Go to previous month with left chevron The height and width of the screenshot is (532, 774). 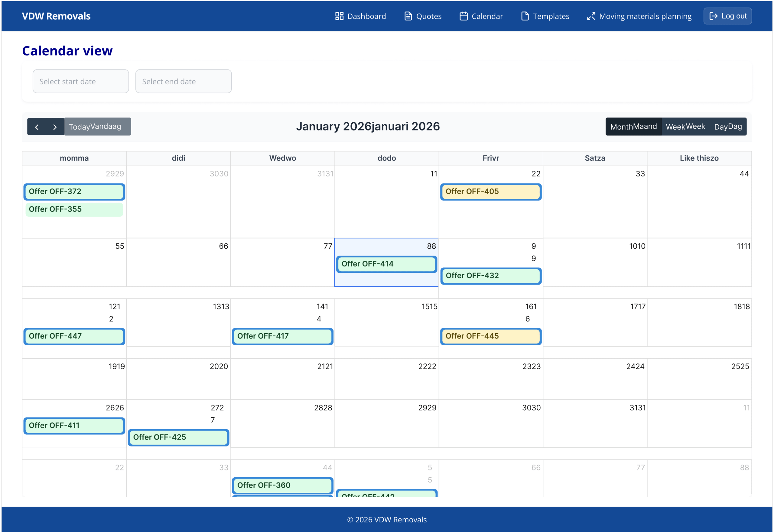(x=37, y=127)
